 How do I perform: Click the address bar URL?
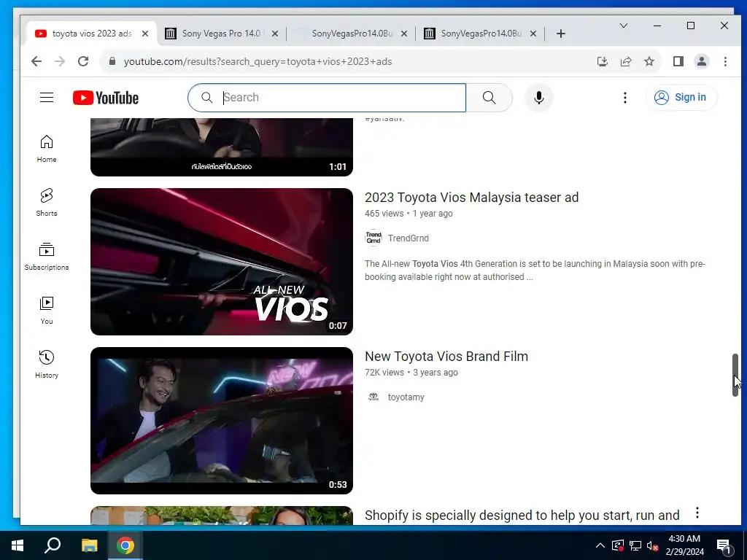point(258,61)
